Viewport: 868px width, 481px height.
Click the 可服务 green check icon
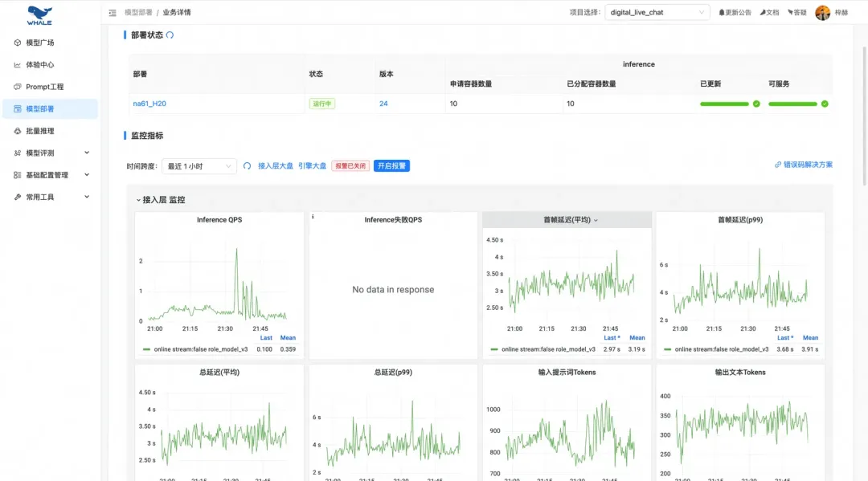point(825,104)
